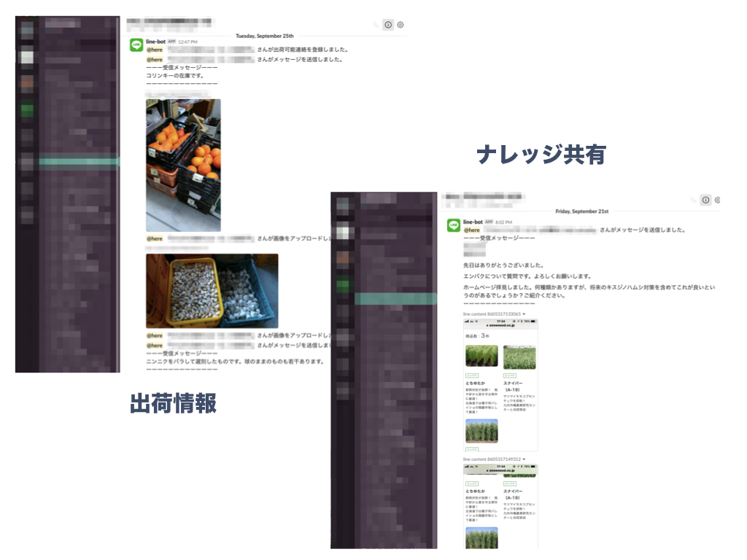
Task: Open the oranges in crates photo
Action: pos(183,166)
